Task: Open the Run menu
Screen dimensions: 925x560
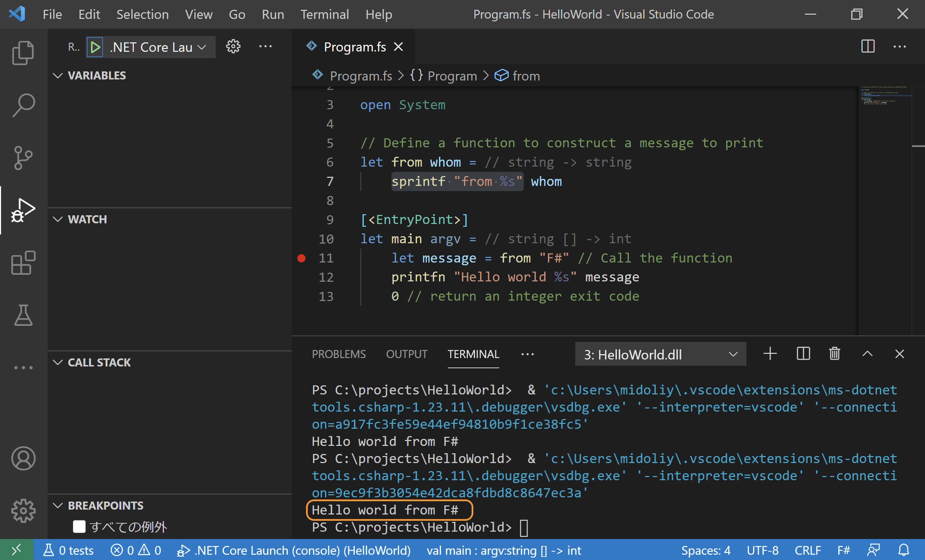Action: (272, 14)
